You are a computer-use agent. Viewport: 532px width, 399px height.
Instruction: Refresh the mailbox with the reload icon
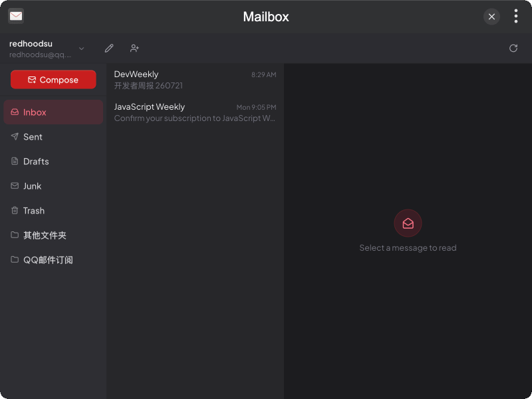(x=513, y=48)
